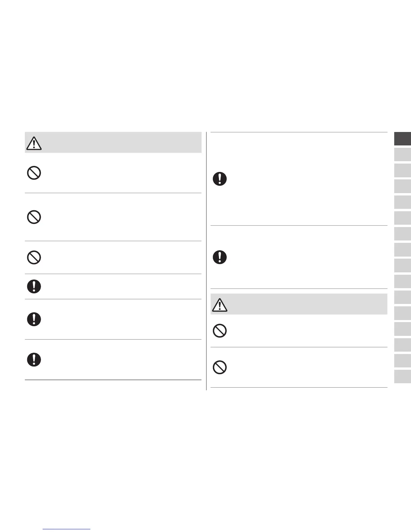This screenshot has width=411, height=532.
Task: Click the last exclamation mark icon in the left column
Action: click(x=34, y=360)
